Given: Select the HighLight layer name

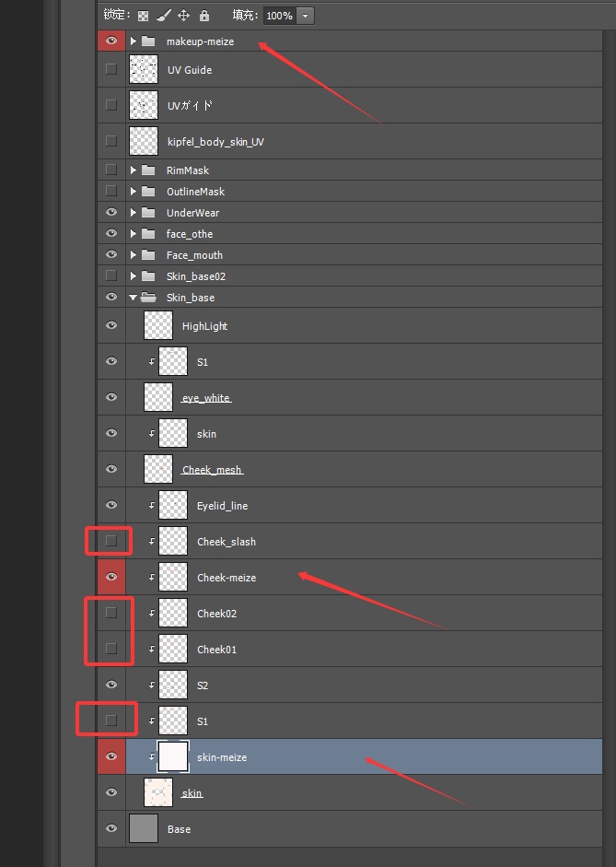Looking at the screenshot, I should pos(204,326).
